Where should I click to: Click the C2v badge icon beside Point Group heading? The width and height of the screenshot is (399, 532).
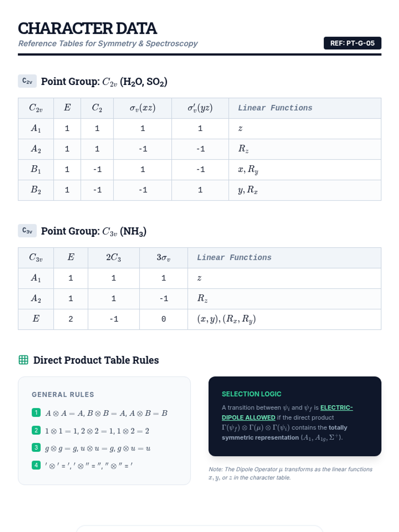(27, 81)
